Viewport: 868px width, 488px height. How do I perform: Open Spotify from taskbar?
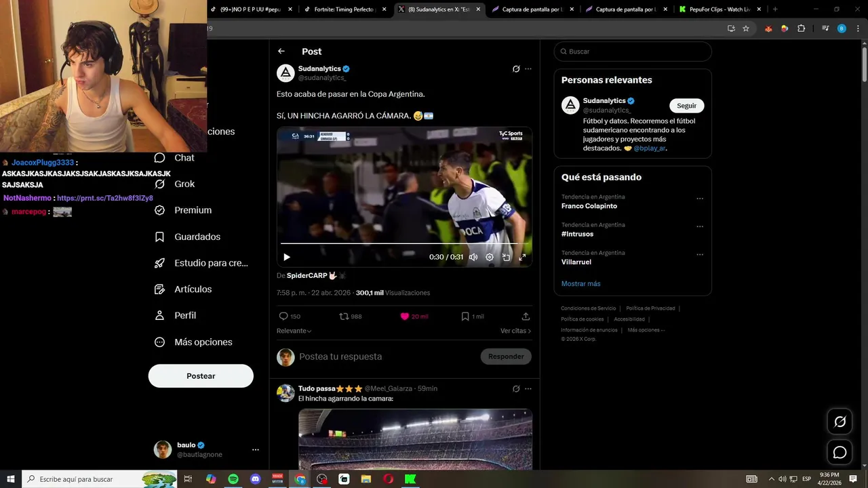pyautogui.click(x=233, y=479)
